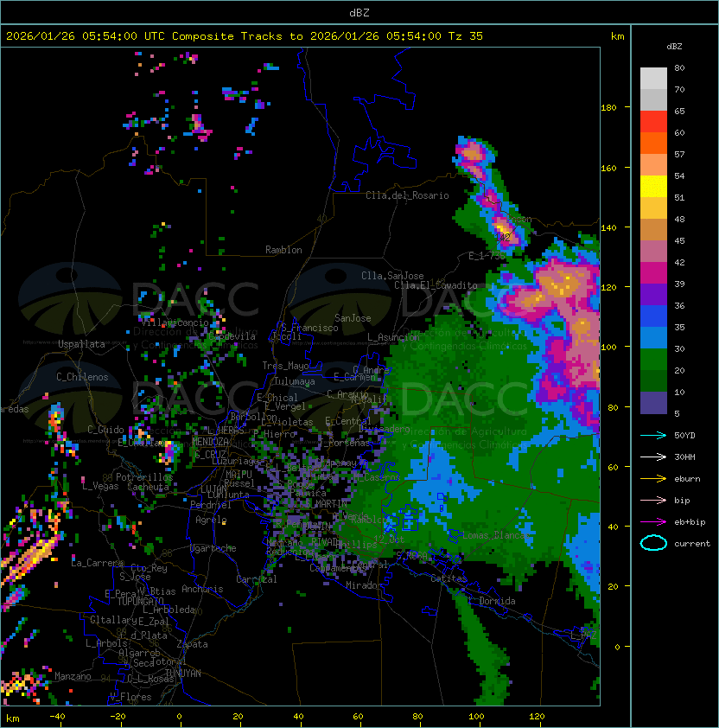This screenshot has height=728, width=719.
Task: Click the dBZ heading above the color scale
Action: point(674,47)
